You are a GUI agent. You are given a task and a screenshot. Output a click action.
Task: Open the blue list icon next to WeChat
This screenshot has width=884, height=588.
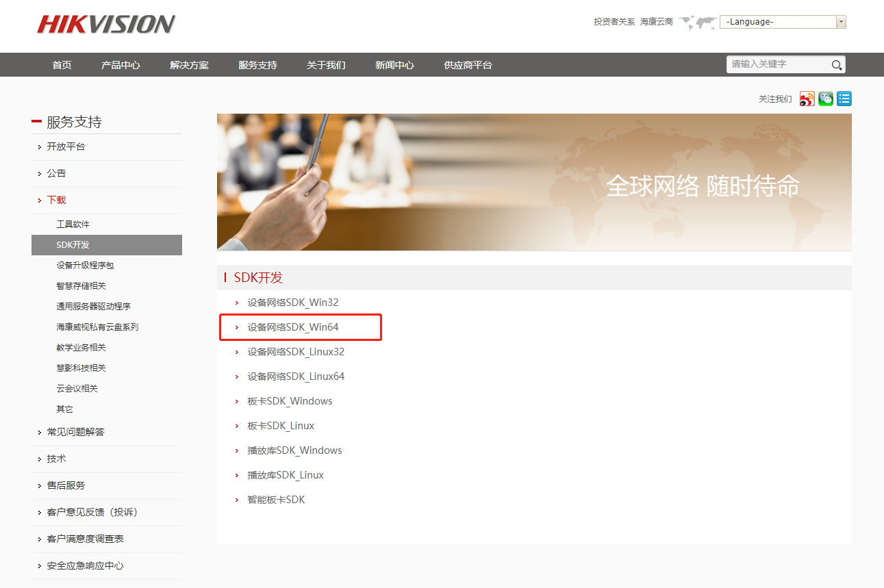tap(844, 99)
